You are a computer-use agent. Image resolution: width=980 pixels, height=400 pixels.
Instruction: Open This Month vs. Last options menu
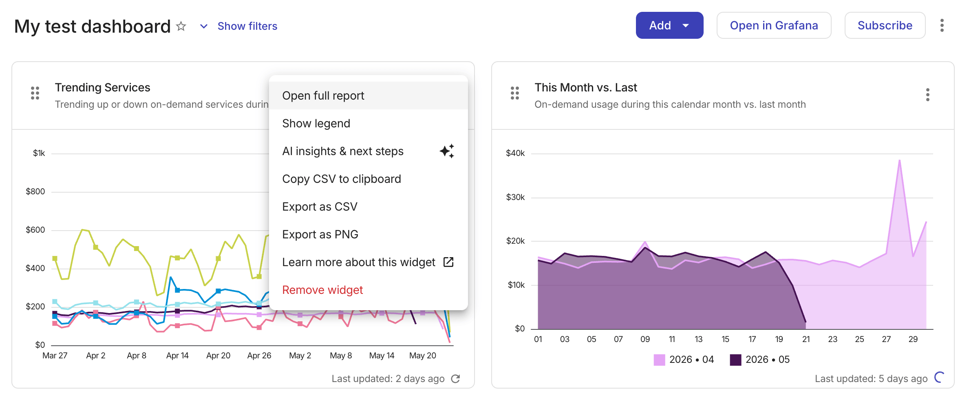point(928,95)
